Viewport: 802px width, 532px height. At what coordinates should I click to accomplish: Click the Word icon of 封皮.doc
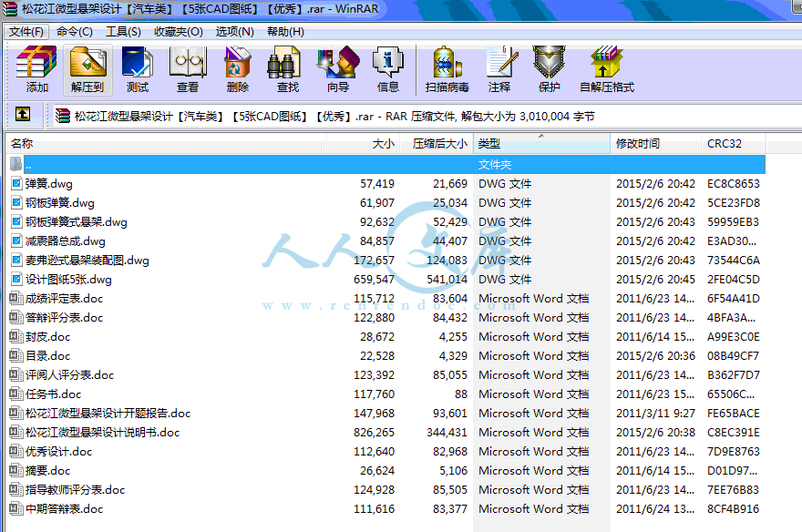pyautogui.click(x=15, y=336)
